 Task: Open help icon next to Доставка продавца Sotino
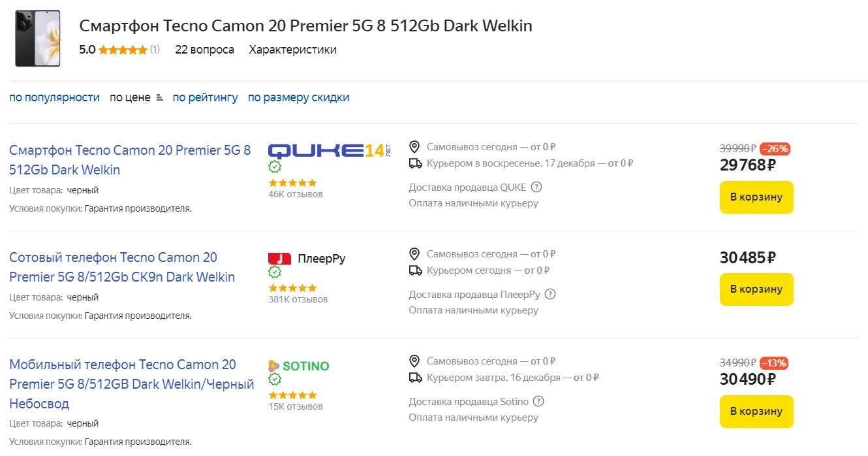pos(538,402)
